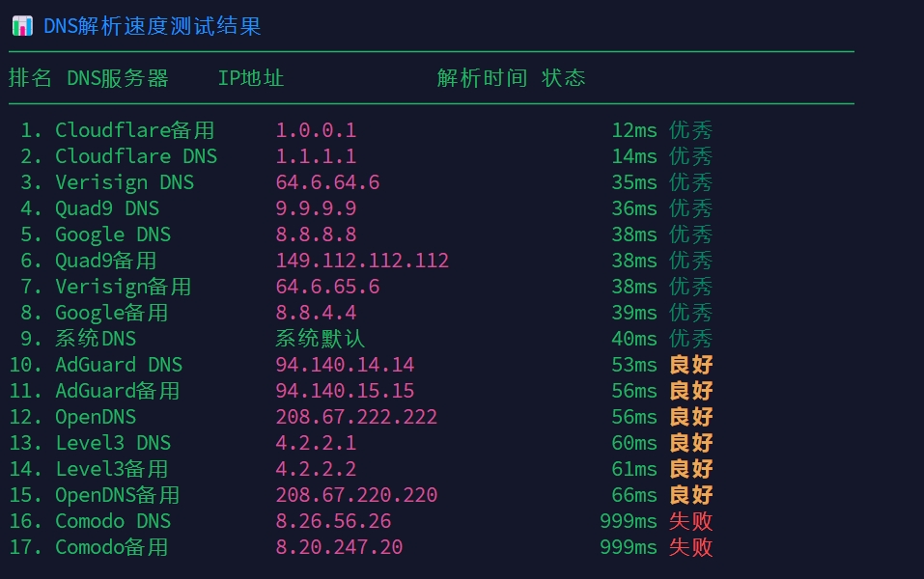Click the 解析时间 column header

pos(482,78)
